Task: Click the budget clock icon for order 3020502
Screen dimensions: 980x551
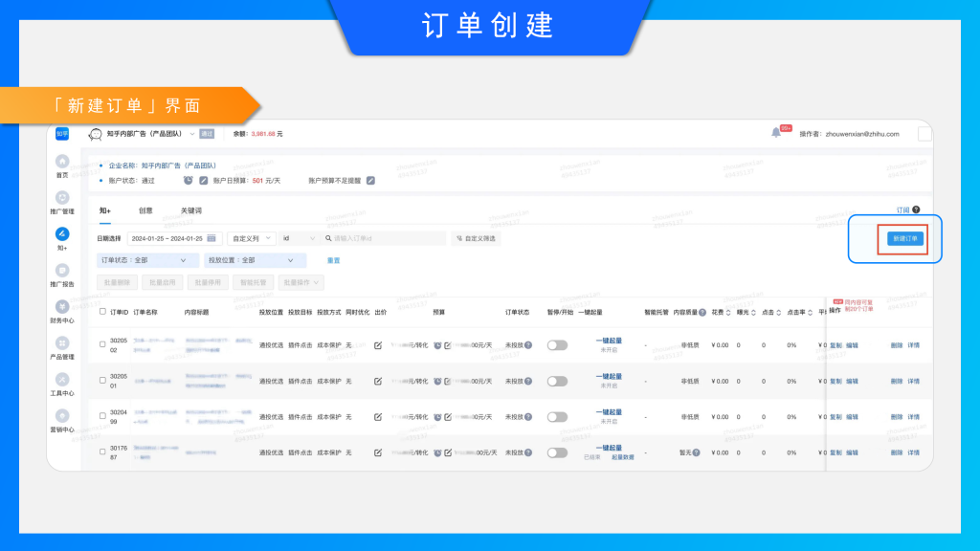Action: 437,345
